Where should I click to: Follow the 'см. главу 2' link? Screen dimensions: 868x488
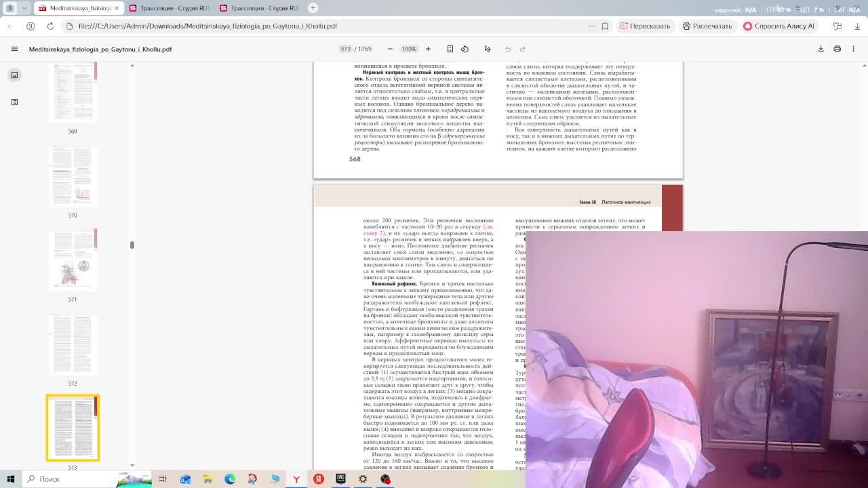pyautogui.click(x=427, y=230)
